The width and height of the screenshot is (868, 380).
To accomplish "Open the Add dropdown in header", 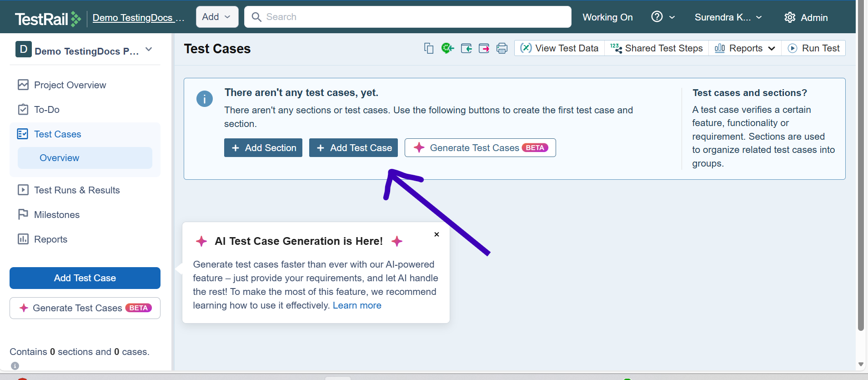I will 217,17.
